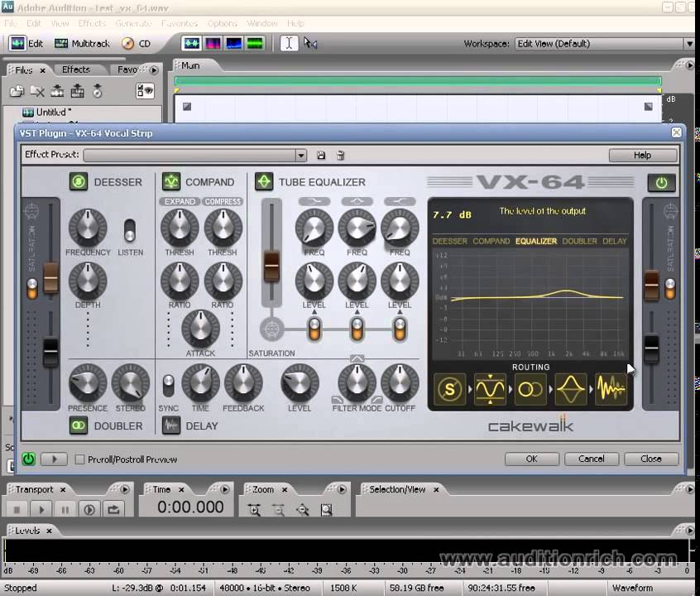Click the Help button

[x=643, y=155]
